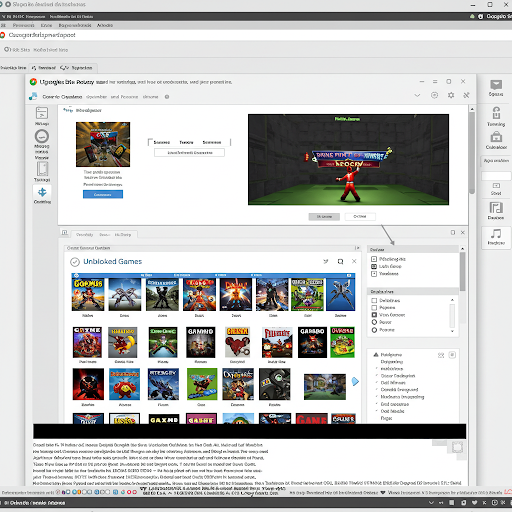The image size is (512, 512).
Task: Switch to the first tab in the bottom panel
Action: click(84, 235)
